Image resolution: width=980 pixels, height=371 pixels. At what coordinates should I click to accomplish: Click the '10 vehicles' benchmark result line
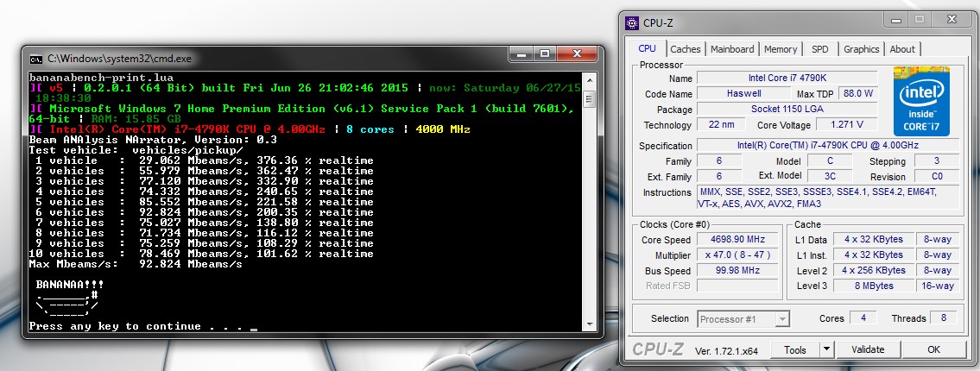[201, 254]
